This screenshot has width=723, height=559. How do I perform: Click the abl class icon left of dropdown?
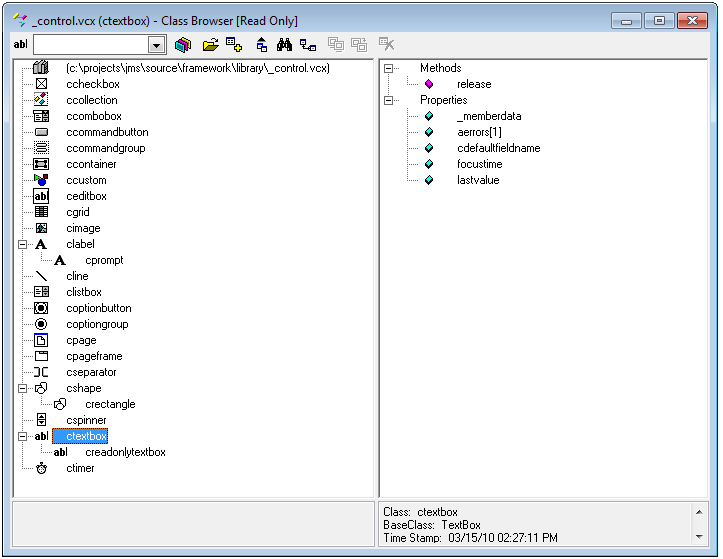20,45
